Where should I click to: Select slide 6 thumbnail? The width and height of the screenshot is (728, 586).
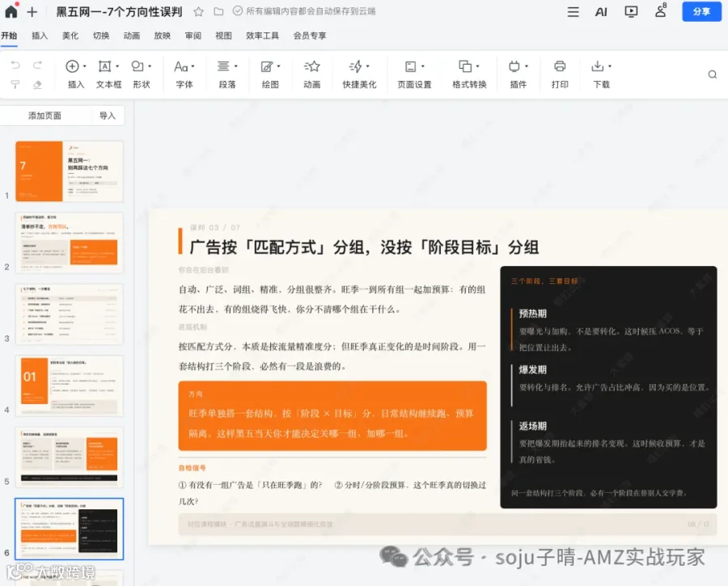point(70,529)
